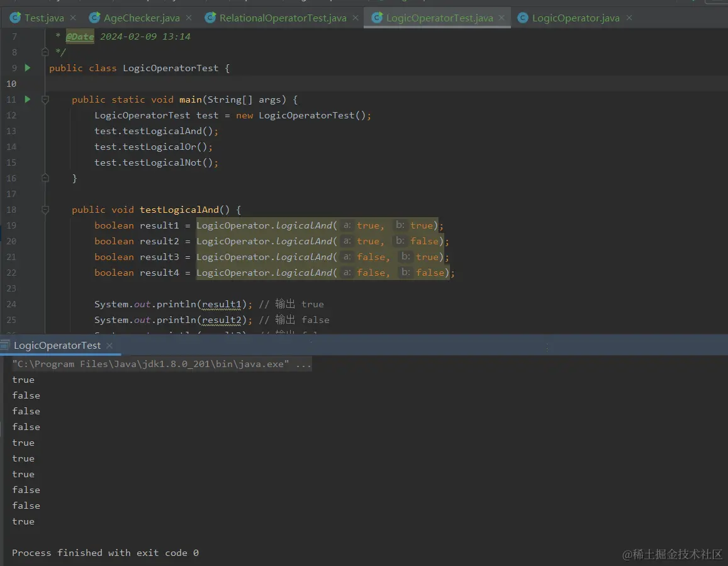Fold main method at its closing brace
Screen dimensions: 728x566
click(x=45, y=178)
